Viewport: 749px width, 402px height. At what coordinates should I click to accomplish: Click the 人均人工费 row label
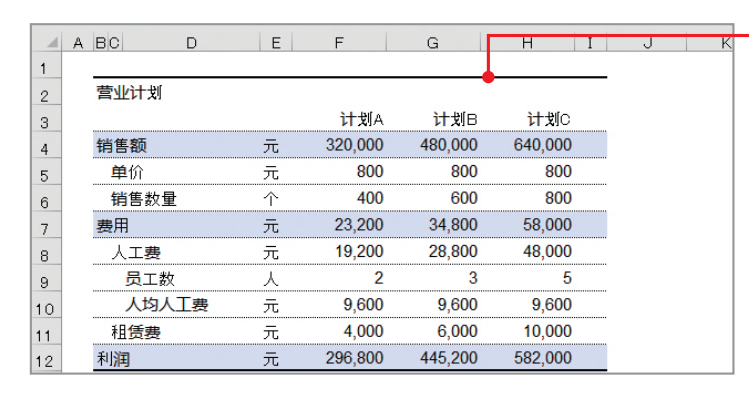pos(167,305)
